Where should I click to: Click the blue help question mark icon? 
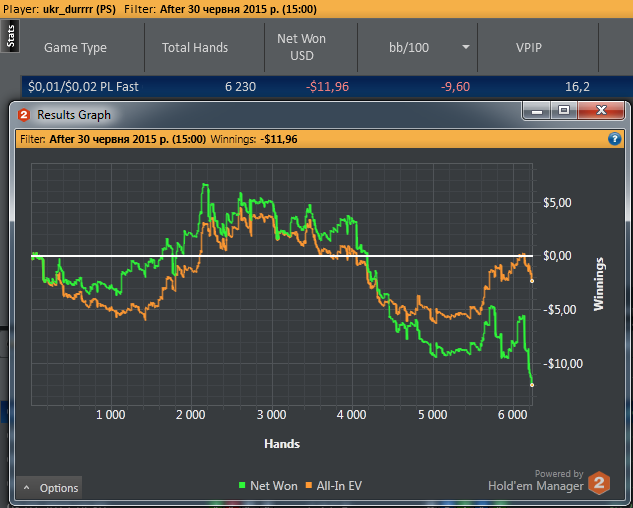tap(614, 139)
